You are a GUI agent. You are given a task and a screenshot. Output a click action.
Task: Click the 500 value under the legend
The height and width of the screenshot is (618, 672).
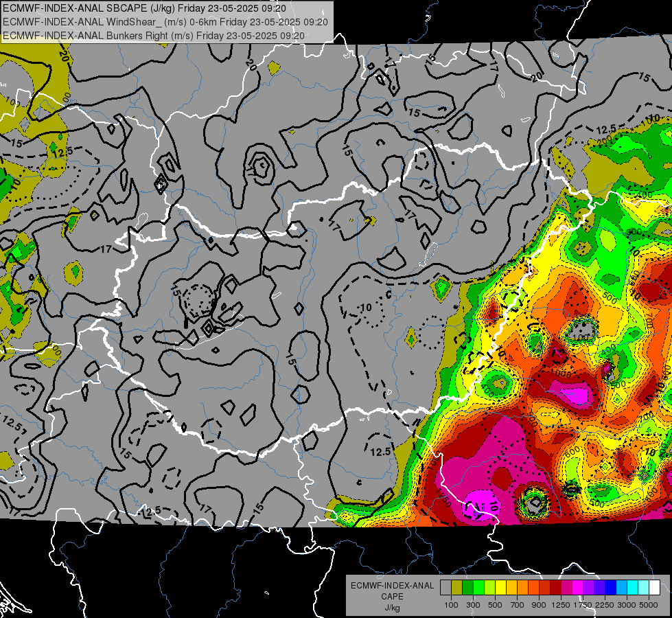[x=495, y=605]
